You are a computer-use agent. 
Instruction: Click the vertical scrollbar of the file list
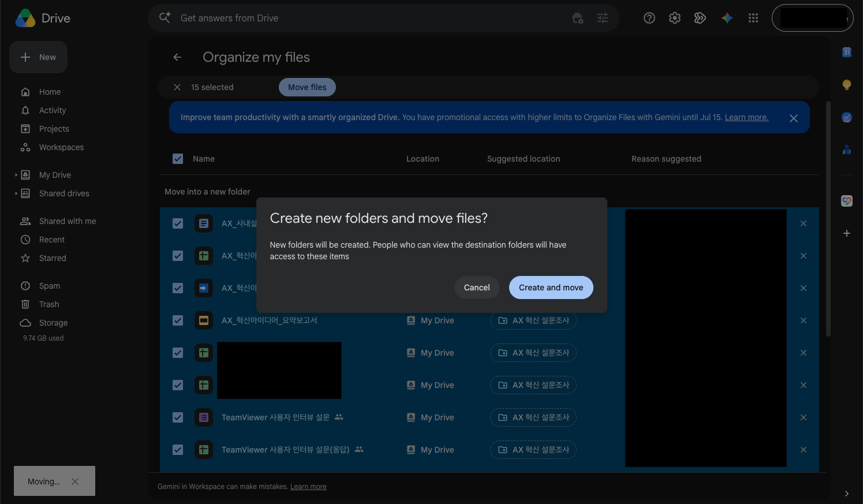[x=828, y=219]
